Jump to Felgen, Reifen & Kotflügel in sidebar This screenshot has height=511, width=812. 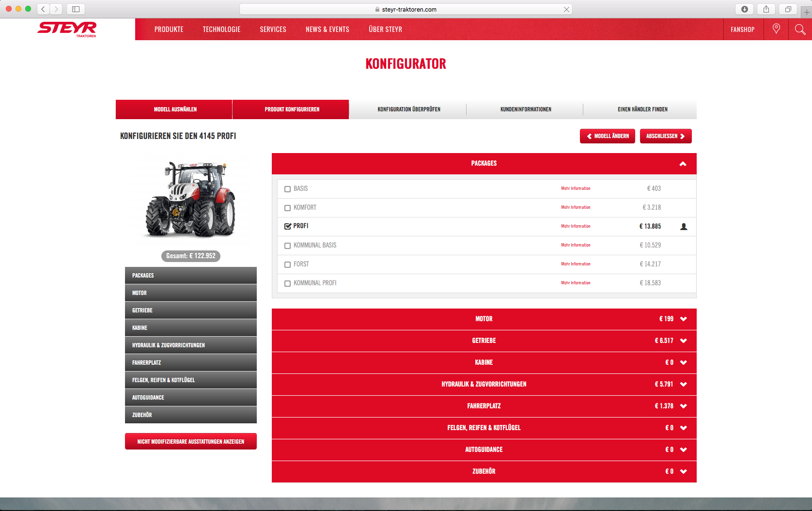coord(191,380)
